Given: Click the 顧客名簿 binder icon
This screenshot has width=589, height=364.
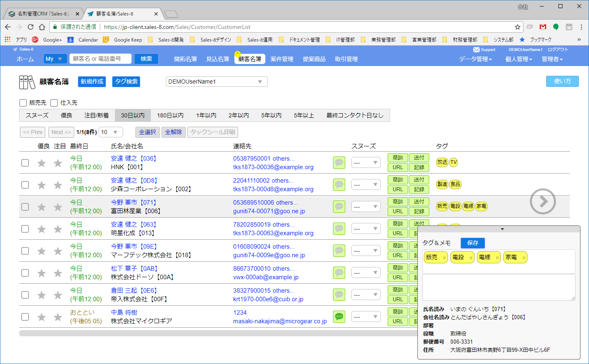Looking at the screenshot, I should pyautogui.click(x=27, y=82).
